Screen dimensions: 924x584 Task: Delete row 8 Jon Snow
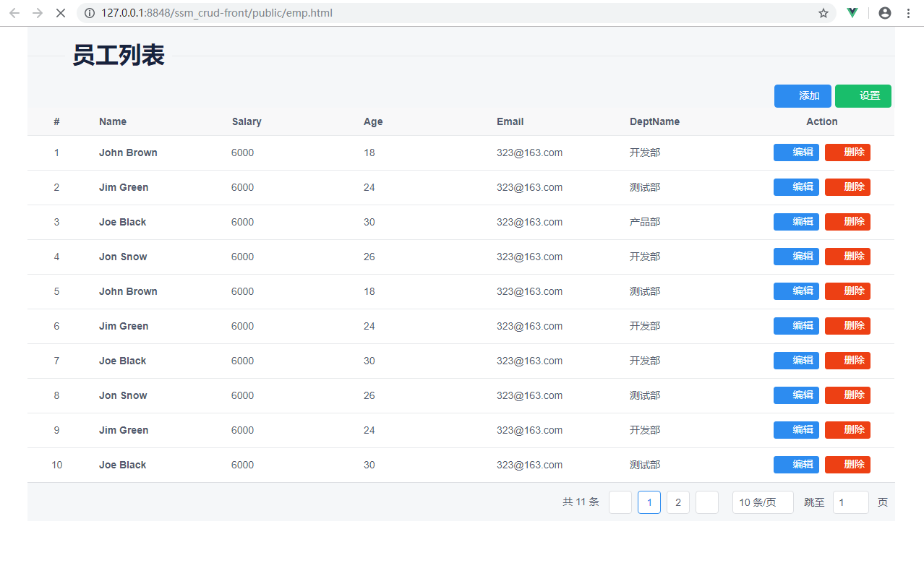coord(847,395)
